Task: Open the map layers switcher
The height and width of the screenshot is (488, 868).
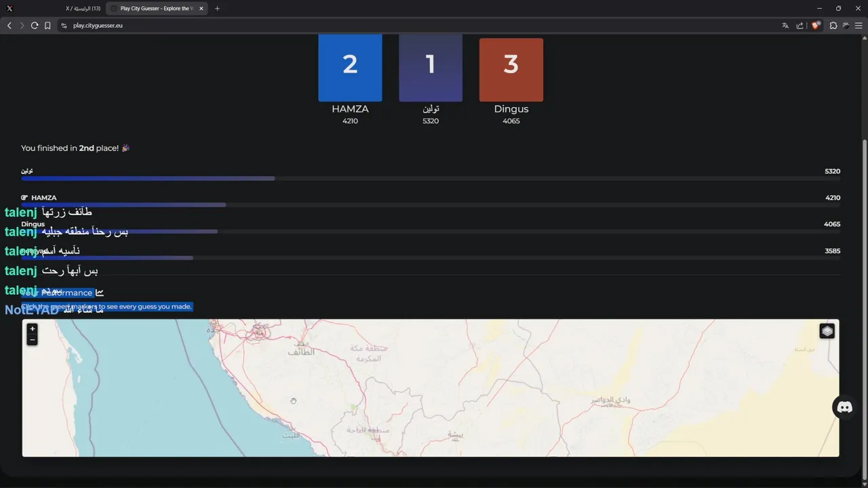Action: click(827, 331)
